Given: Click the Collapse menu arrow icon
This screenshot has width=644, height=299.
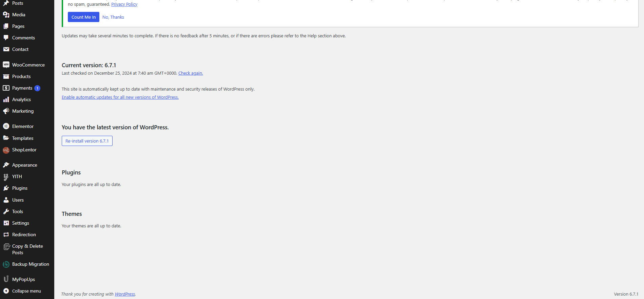Looking at the screenshot, I should tap(6, 291).
